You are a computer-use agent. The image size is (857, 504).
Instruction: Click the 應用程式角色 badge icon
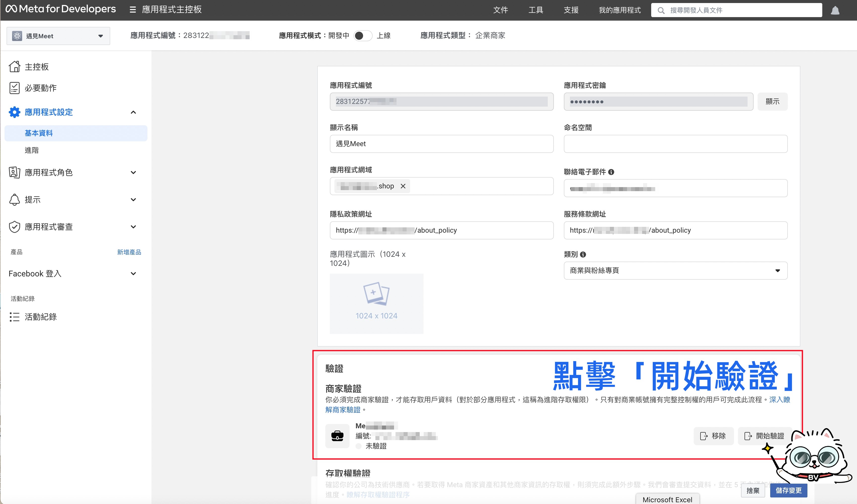tap(14, 172)
